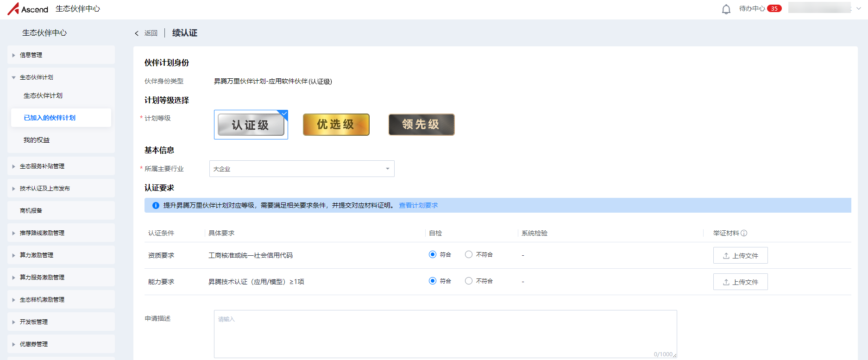Collapse 生态伙伴计划 menu group
The height and width of the screenshot is (360, 868).
61,77
